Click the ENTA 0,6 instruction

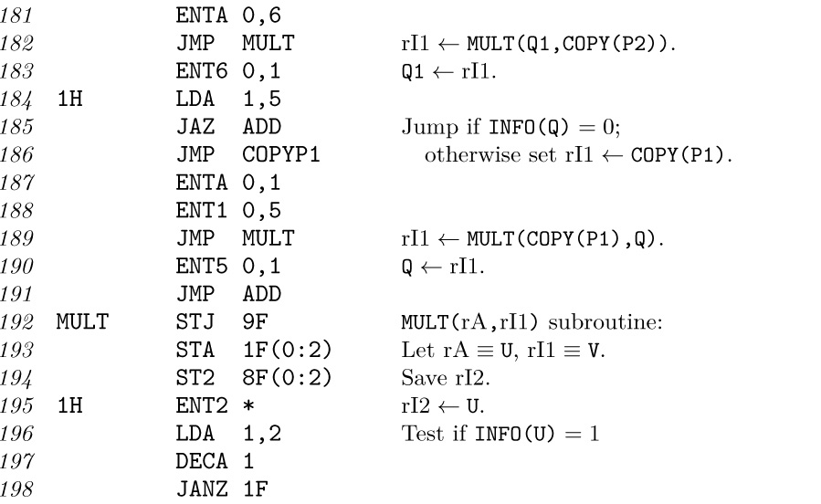click(x=228, y=16)
